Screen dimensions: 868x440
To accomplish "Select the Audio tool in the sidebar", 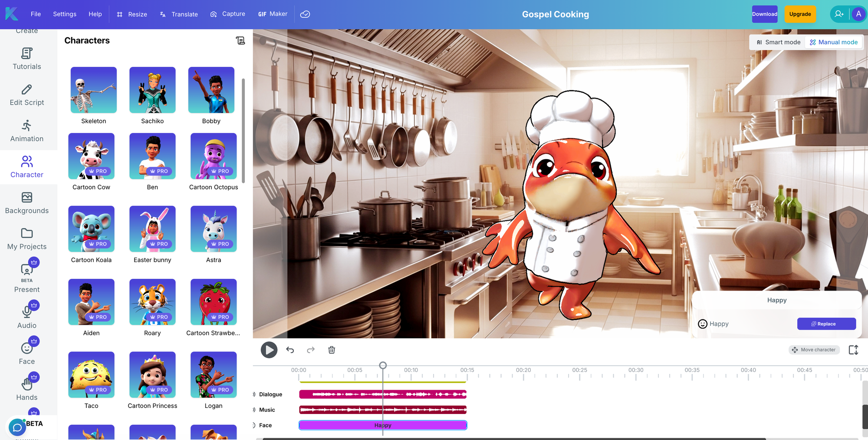I will [26, 318].
